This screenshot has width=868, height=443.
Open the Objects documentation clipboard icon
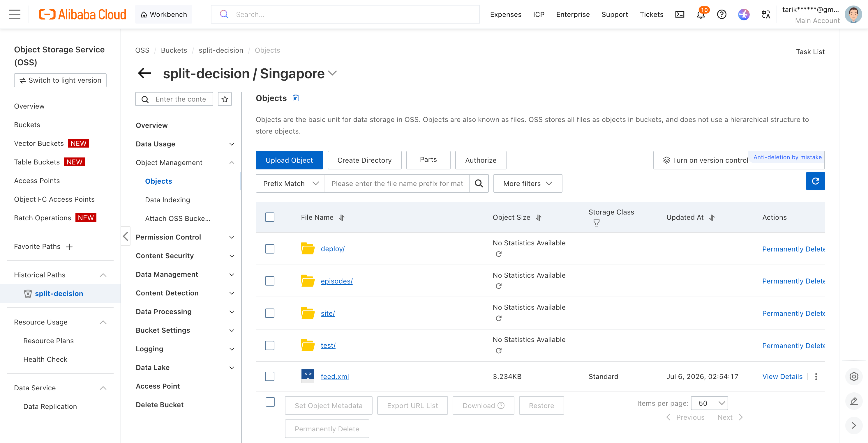(x=296, y=98)
